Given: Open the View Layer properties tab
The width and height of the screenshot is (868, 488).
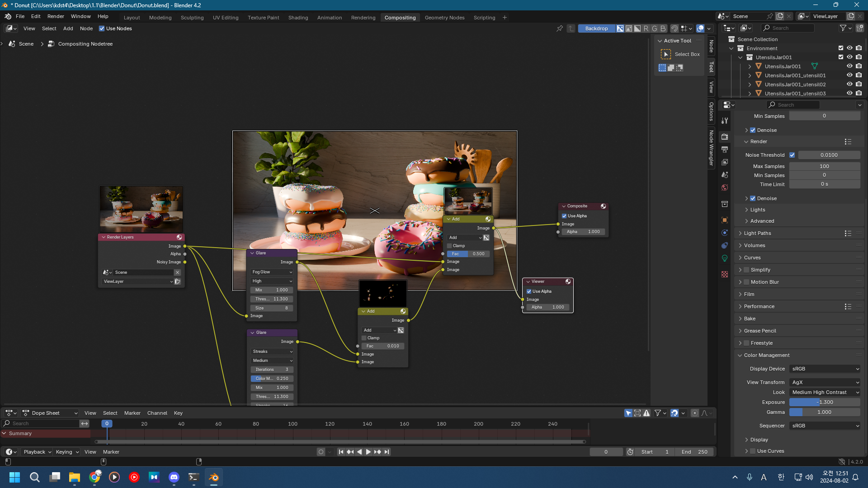Looking at the screenshot, I should pos(725,162).
